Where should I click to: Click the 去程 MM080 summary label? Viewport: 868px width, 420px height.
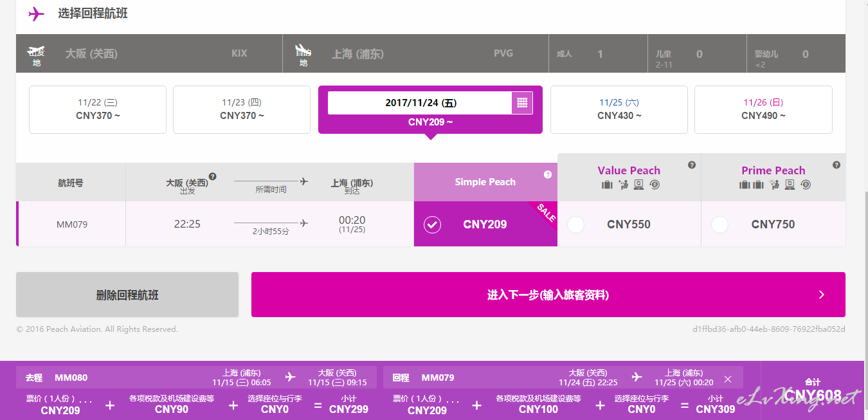57,378
